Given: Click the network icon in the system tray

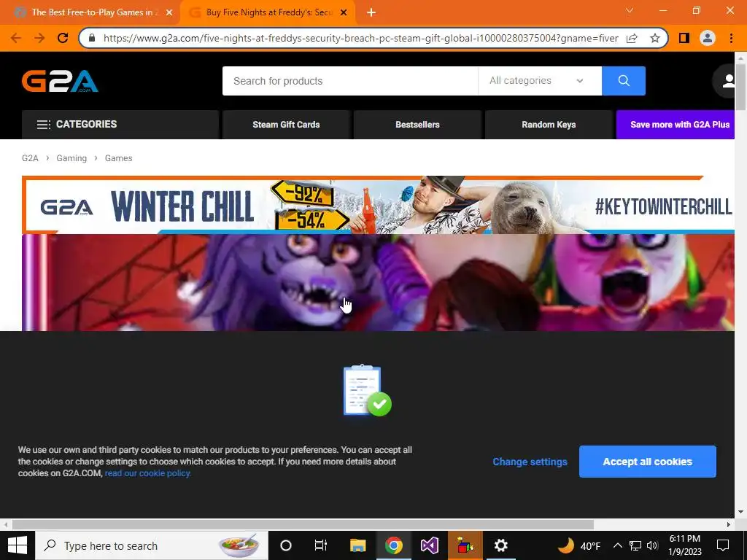Looking at the screenshot, I should (x=635, y=545).
